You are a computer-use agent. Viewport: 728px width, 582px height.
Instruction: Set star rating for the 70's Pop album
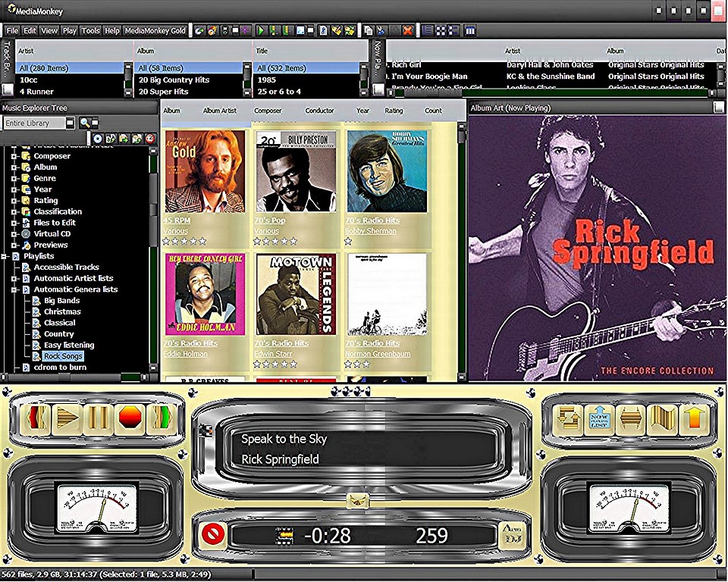(275, 241)
